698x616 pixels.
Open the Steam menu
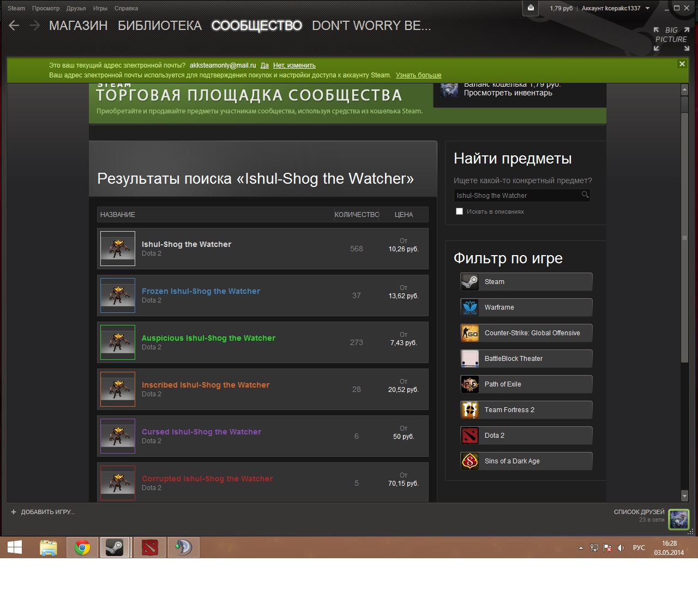(x=16, y=8)
